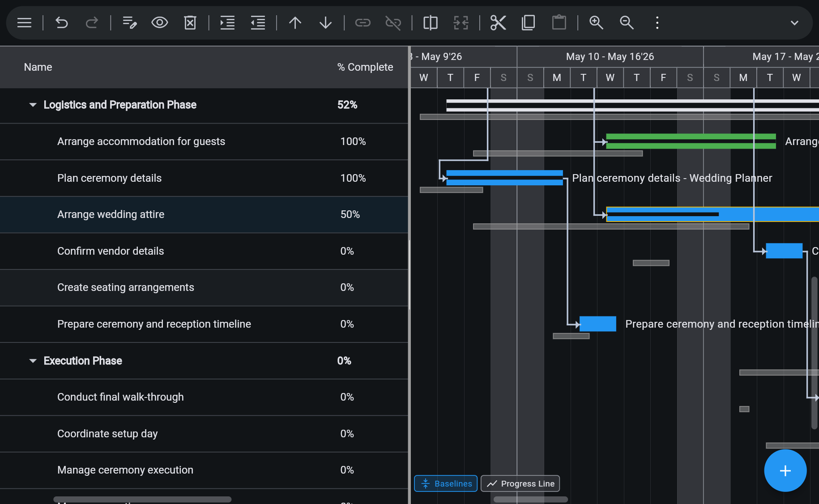Click the Zoom in magnifier icon

coord(596,23)
